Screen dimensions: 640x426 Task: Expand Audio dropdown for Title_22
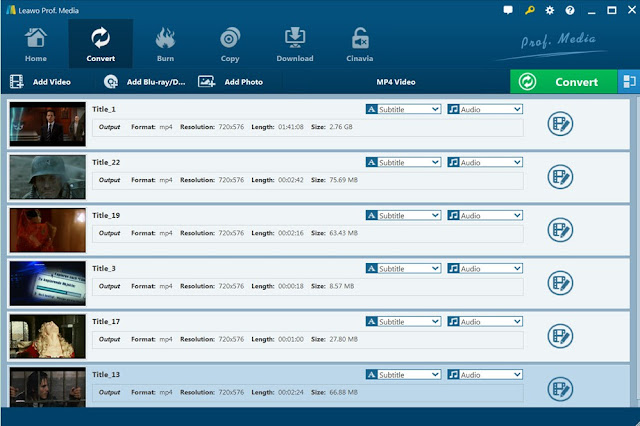tap(485, 162)
